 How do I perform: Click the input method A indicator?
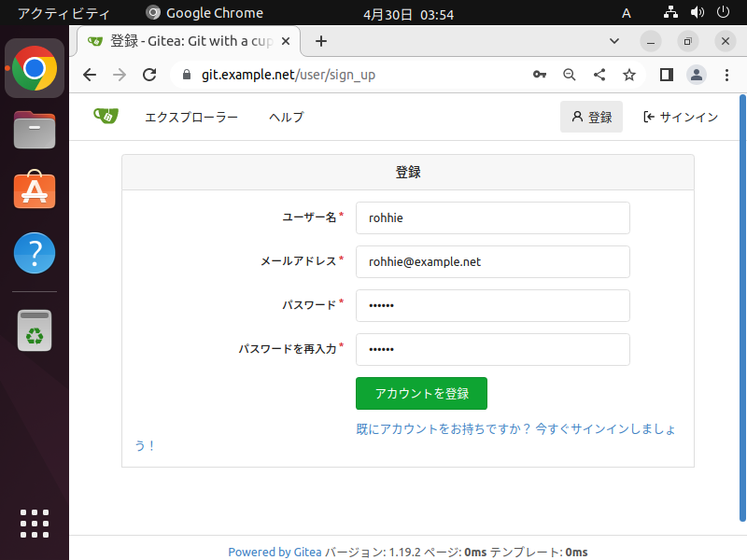coord(627,13)
